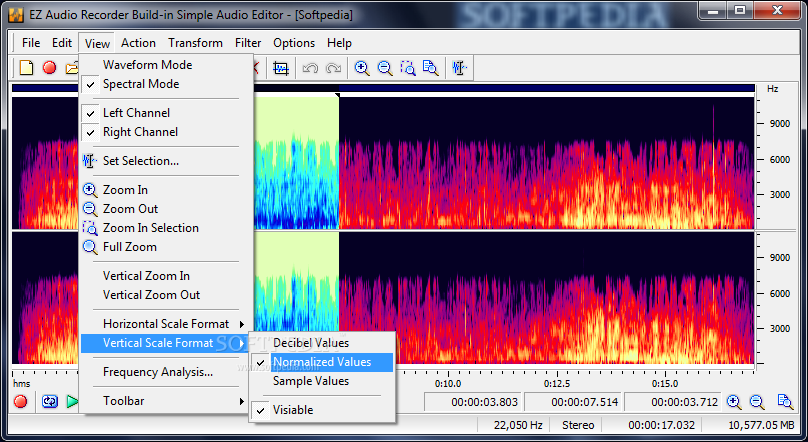The width and height of the screenshot is (808, 442).
Task: Click the app icon in title bar
Action: 16,15
